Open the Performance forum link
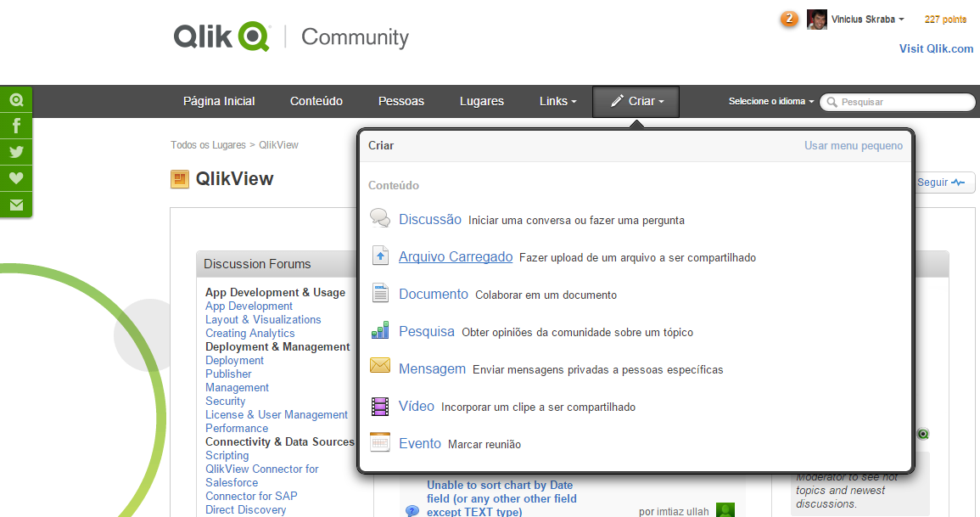Screen dimensions: 980x517 point(237,428)
